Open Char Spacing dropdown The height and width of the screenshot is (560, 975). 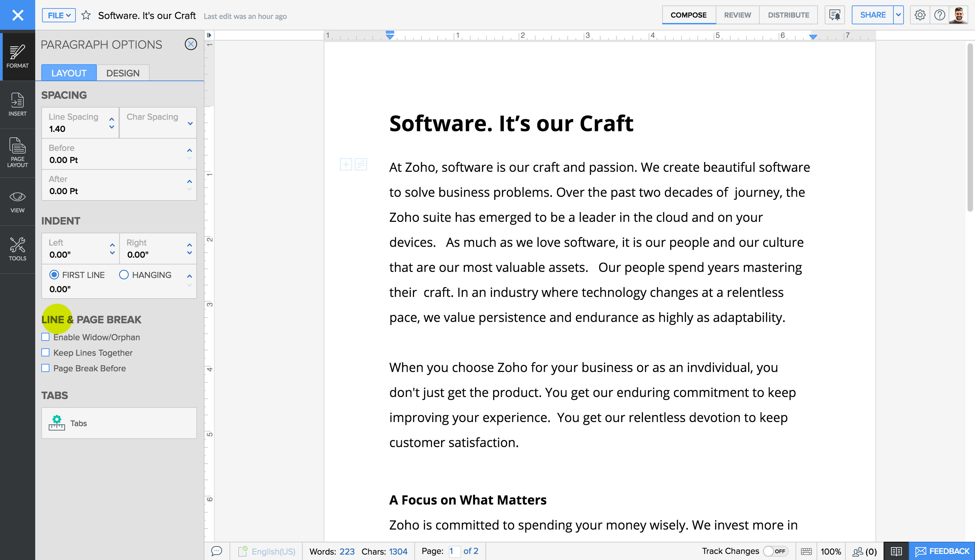[190, 122]
